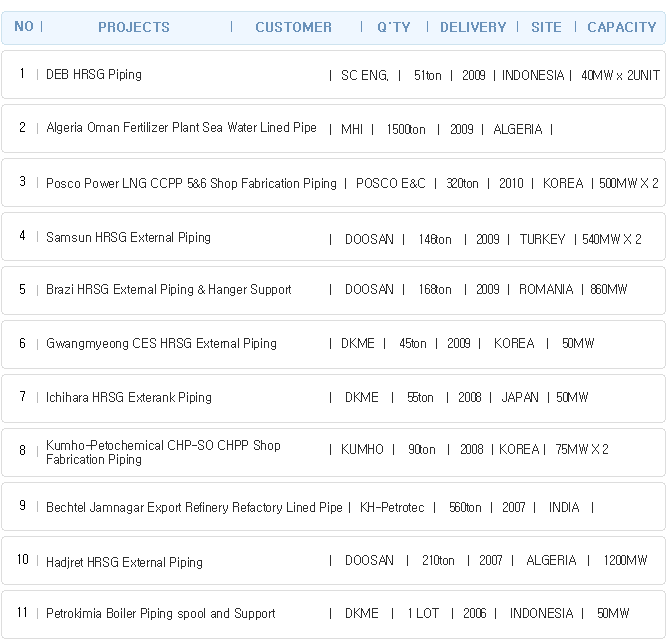Click delivery year '2006'
This screenshot has width=667, height=643.
[x=474, y=614]
